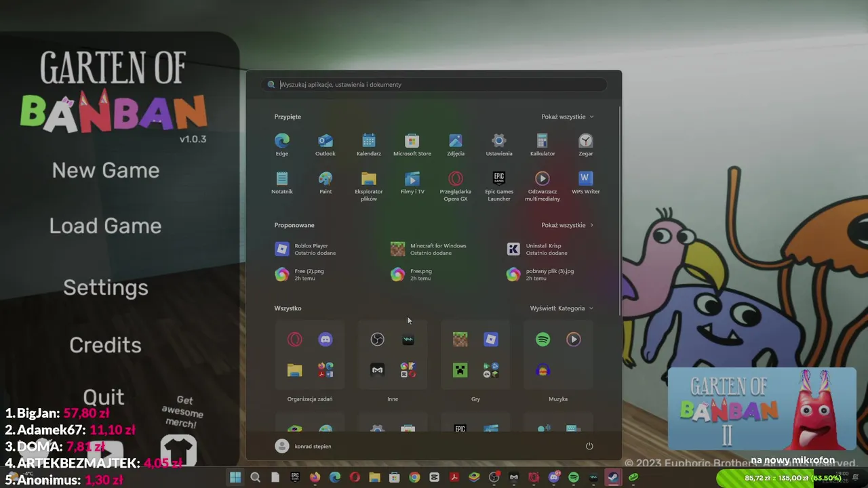Click Garten of Banban II thumbnail
This screenshot has width=868, height=488.
click(x=762, y=409)
